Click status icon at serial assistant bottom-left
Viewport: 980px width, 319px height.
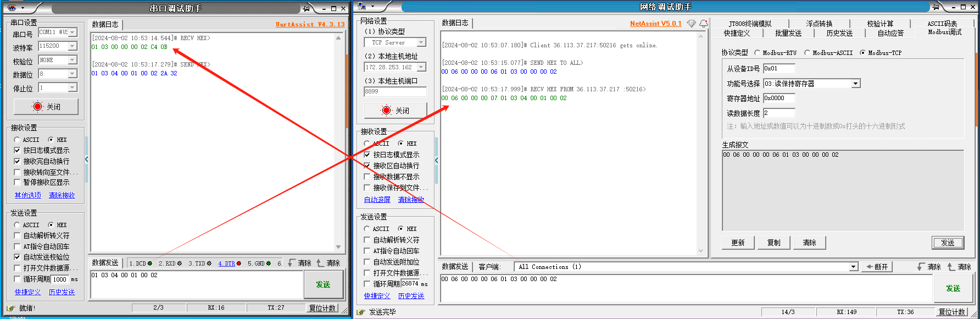10,308
